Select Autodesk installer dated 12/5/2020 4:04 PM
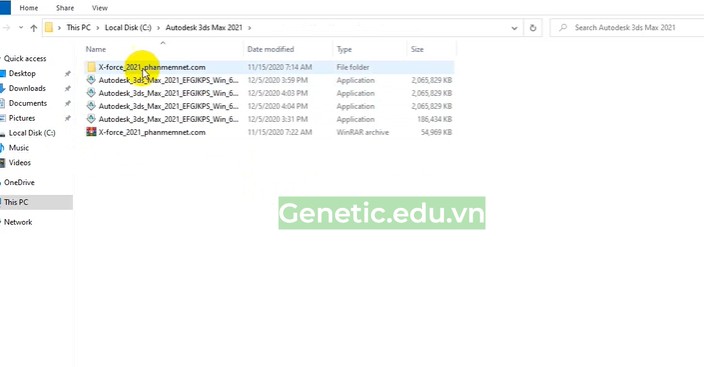Image resolution: width=704 pixels, height=367 pixels. pos(269,106)
